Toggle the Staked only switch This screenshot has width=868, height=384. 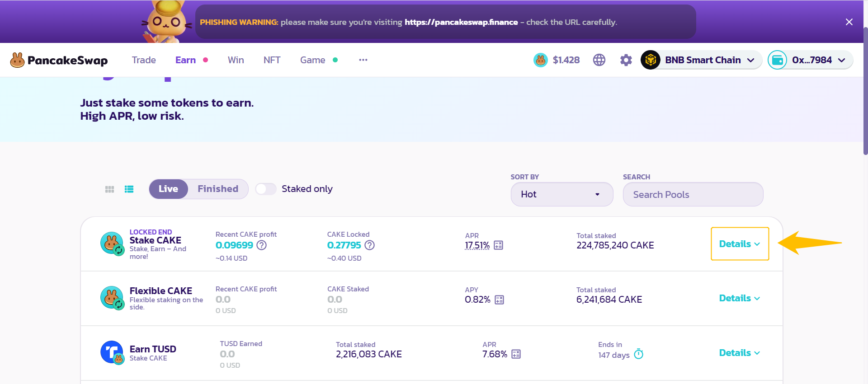[x=266, y=189]
